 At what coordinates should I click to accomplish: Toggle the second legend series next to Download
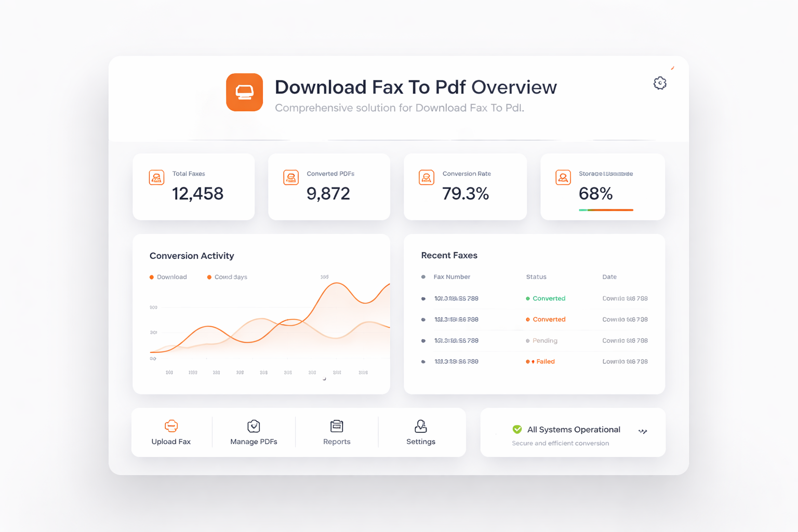tap(227, 277)
